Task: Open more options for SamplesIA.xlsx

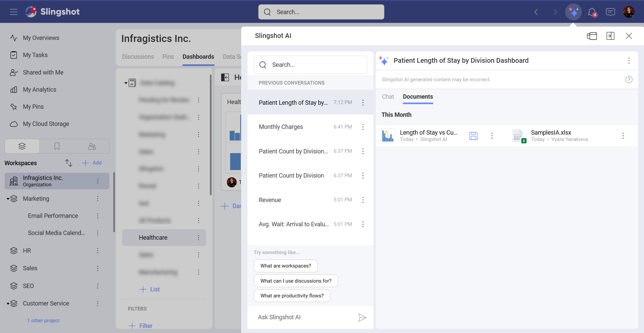Action: coord(623,136)
